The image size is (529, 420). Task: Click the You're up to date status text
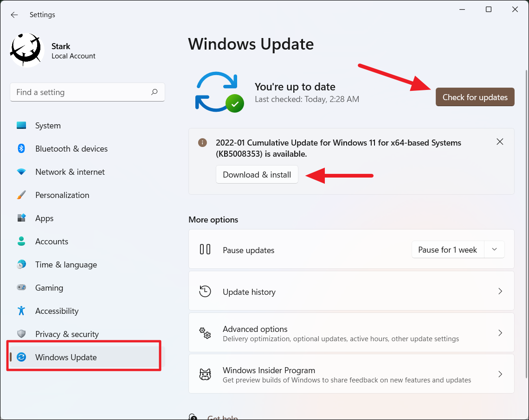tap(295, 87)
